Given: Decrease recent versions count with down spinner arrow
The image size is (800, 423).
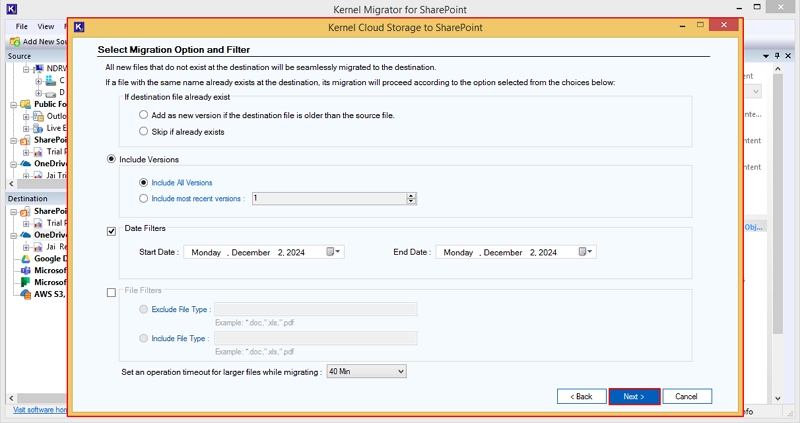Looking at the screenshot, I should 411,201.
